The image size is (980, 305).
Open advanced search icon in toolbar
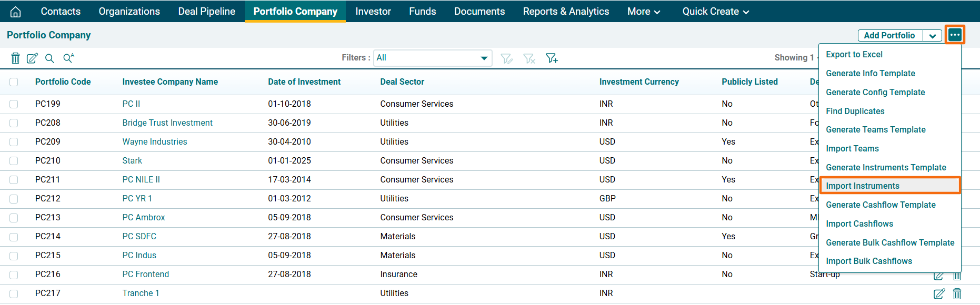[68, 58]
